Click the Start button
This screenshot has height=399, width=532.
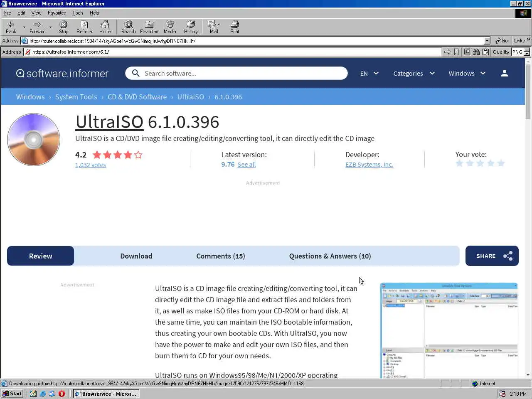[x=12, y=394]
